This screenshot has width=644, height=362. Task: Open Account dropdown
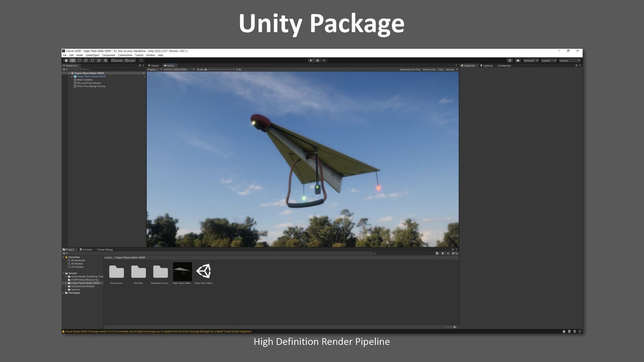pyautogui.click(x=531, y=61)
